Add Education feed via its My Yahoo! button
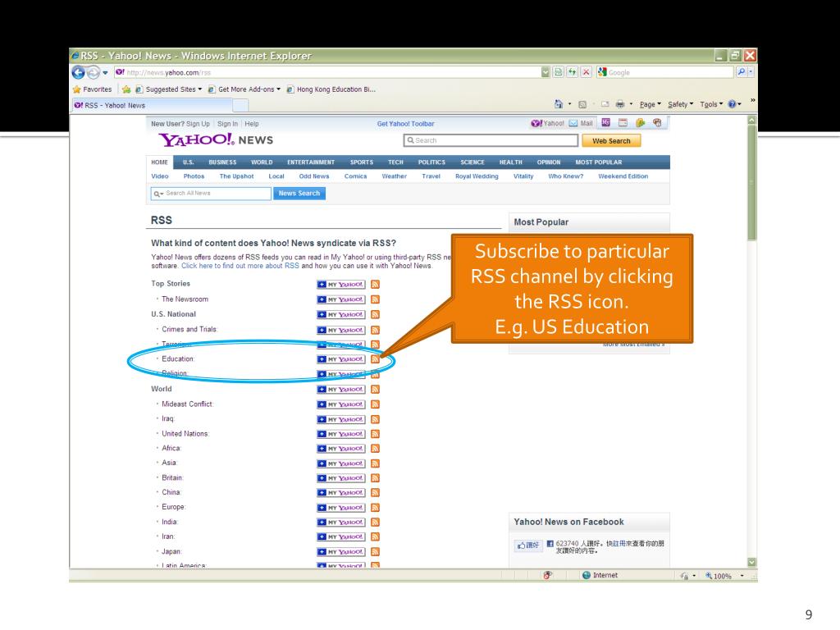 (x=341, y=359)
